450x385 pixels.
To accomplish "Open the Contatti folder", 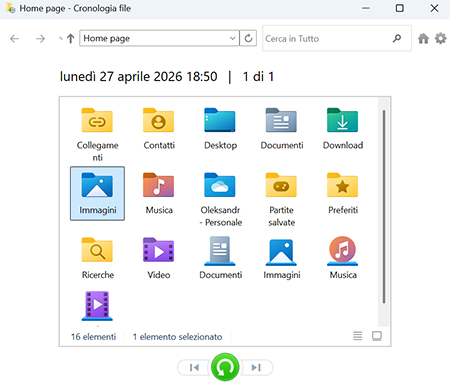I will coord(159,129).
